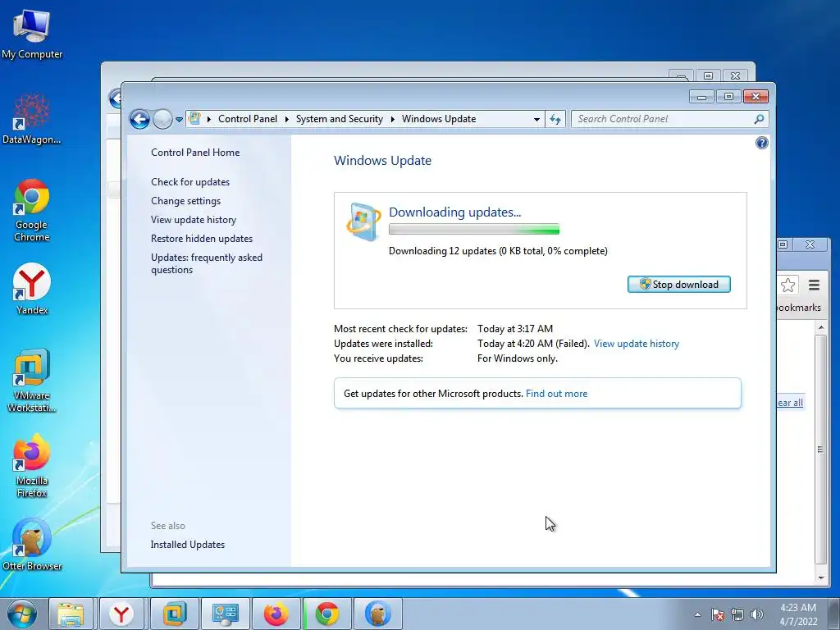Image resolution: width=840 pixels, height=630 pixels.
Task: Select Control Panel breadcrumb
Action: point(248,119)
